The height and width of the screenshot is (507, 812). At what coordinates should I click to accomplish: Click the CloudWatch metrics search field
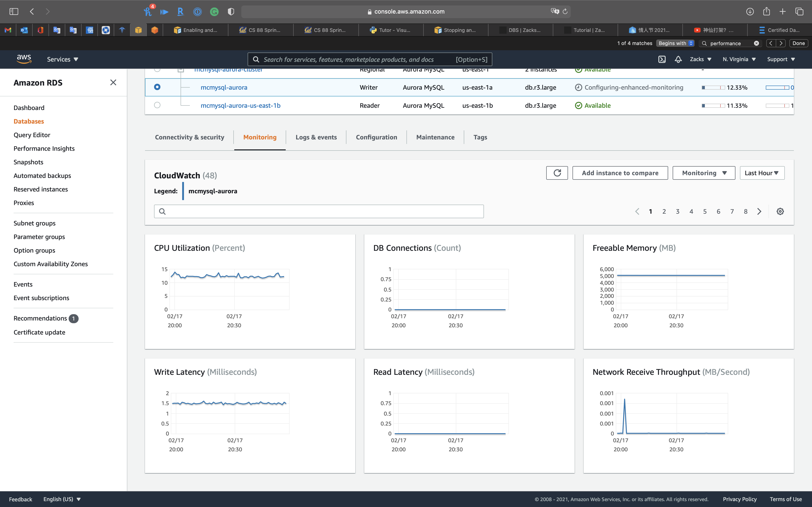click(x=319, y=212)
